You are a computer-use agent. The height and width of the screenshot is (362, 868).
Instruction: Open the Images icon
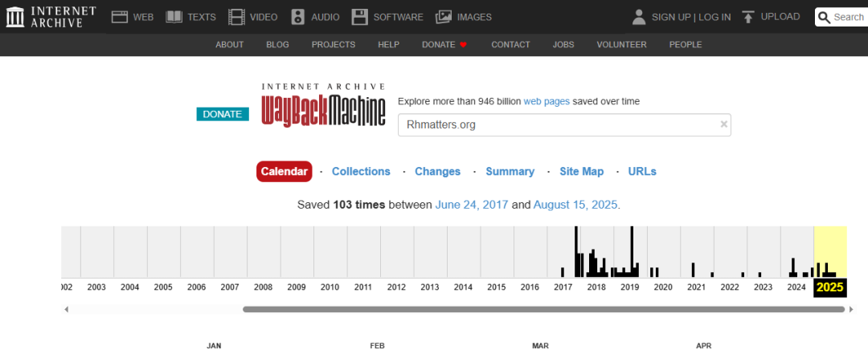pyautogui.click(x=444, y=17)
